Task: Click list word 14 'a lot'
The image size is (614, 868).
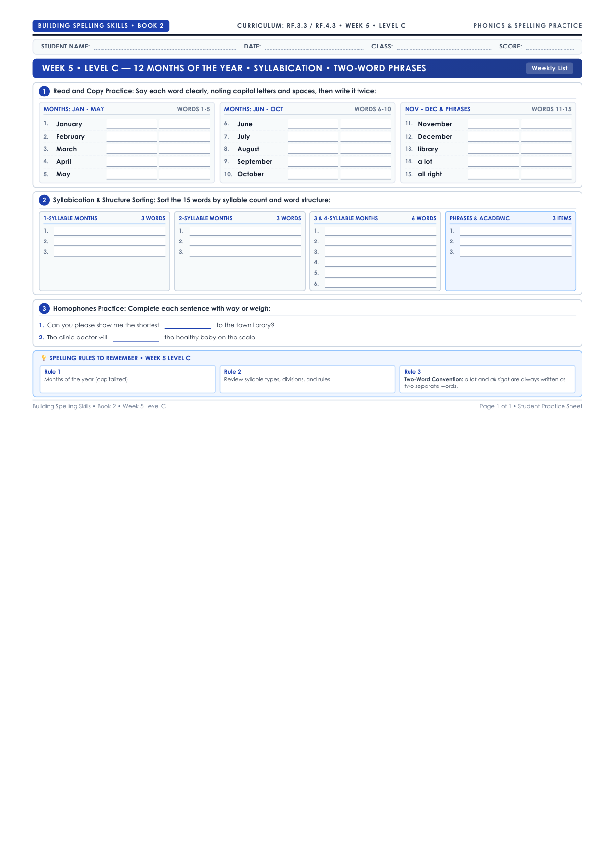Action: [425, 162]
